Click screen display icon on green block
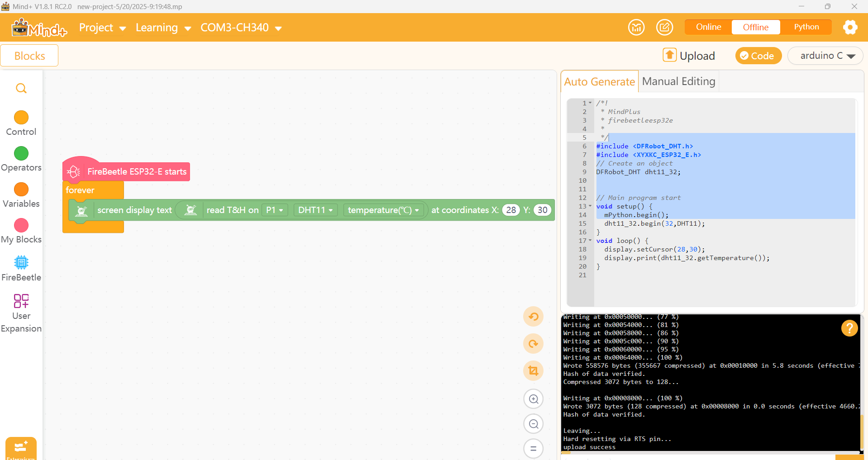Screen dimensions: 868x460 point(81,210)
